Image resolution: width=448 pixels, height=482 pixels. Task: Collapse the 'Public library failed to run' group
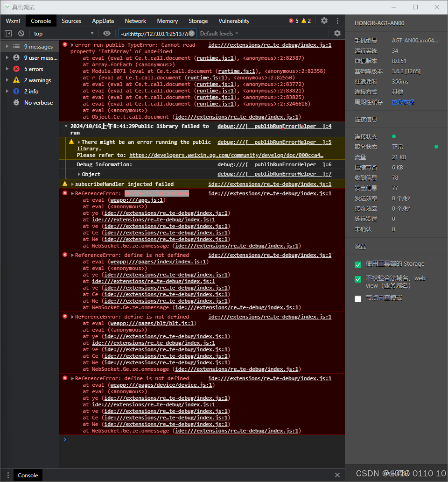tap(66, 126)
